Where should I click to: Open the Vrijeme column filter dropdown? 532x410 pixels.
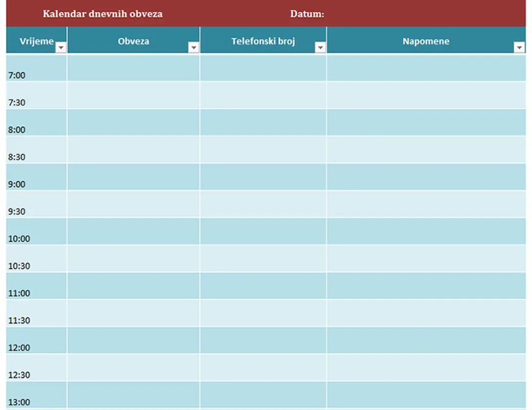click(61, 48)
